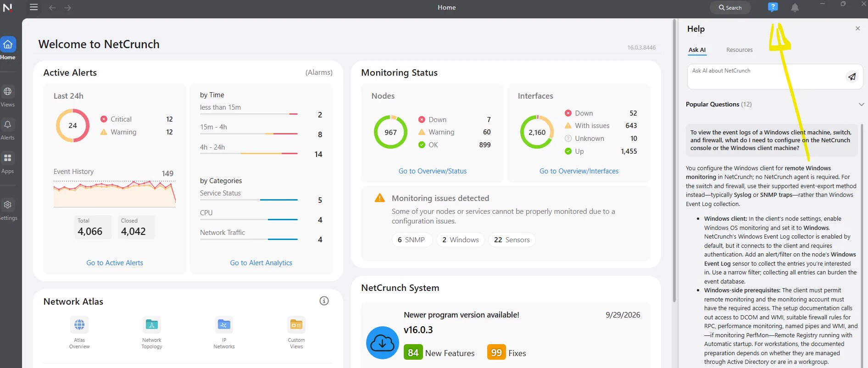Switch to the Resources tab
The image size is (868, 368).
point(739,50)
